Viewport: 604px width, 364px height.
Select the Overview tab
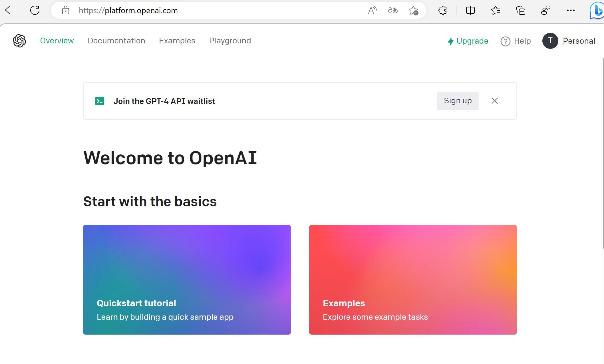[57, 41]
